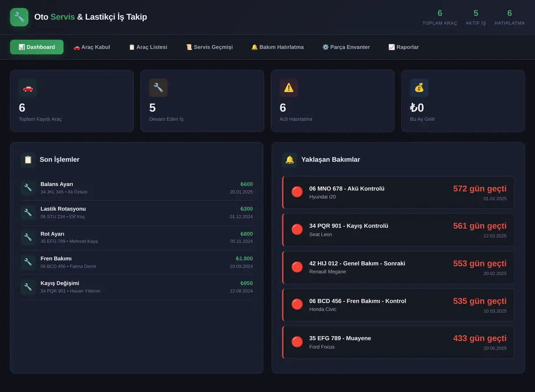The image size is (535, 392).
Task: Click the red dot on 35 EFG 789 reminder
Action: tap(297, 342)
